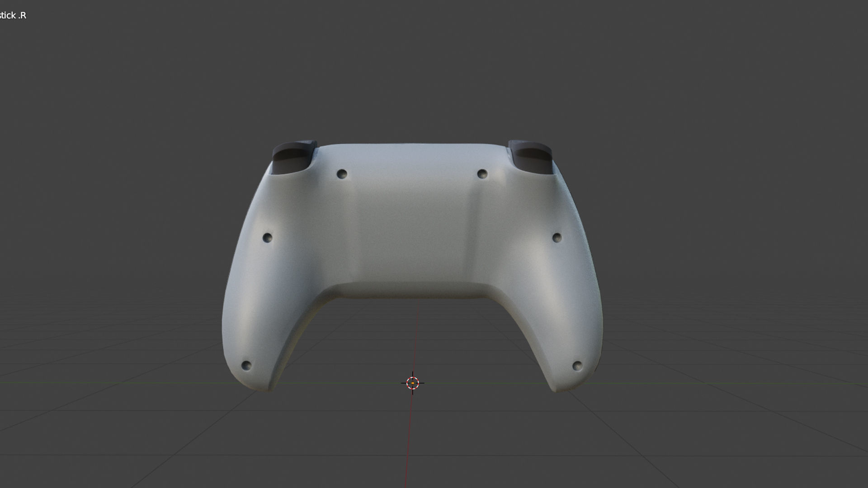Image resolution: width=868 pixels, height=488 pixels.
Task: Click the 3D cursor crosshair in the viewport
Action: 412,383
